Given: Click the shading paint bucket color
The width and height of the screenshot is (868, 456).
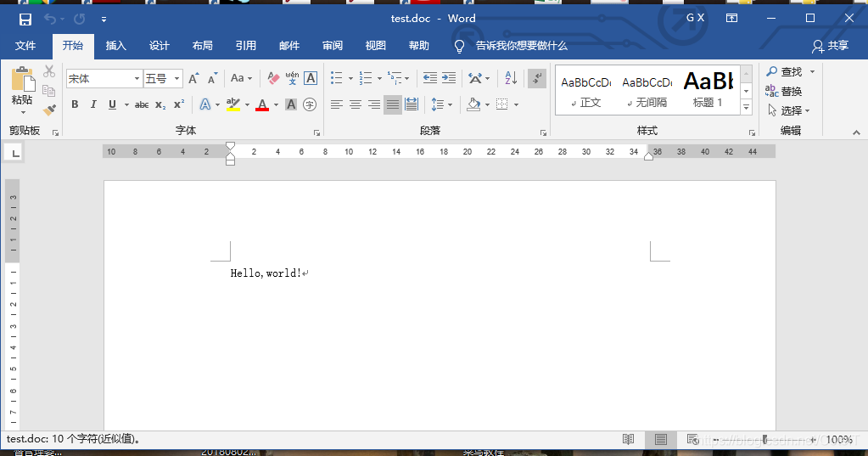Looking at the screenshot, I should 473,104.
